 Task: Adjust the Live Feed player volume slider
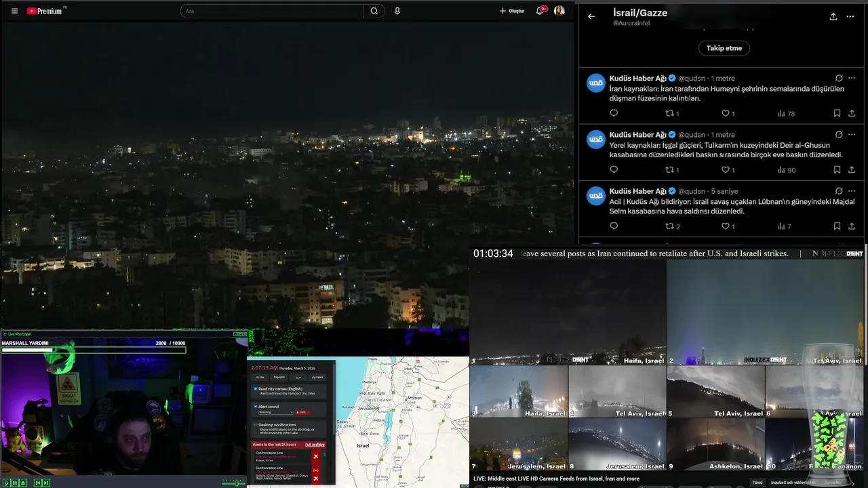233,483
